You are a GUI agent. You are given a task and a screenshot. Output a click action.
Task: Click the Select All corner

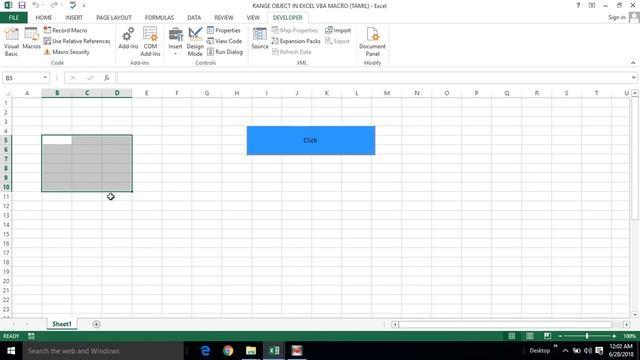(x=6, y=93)
